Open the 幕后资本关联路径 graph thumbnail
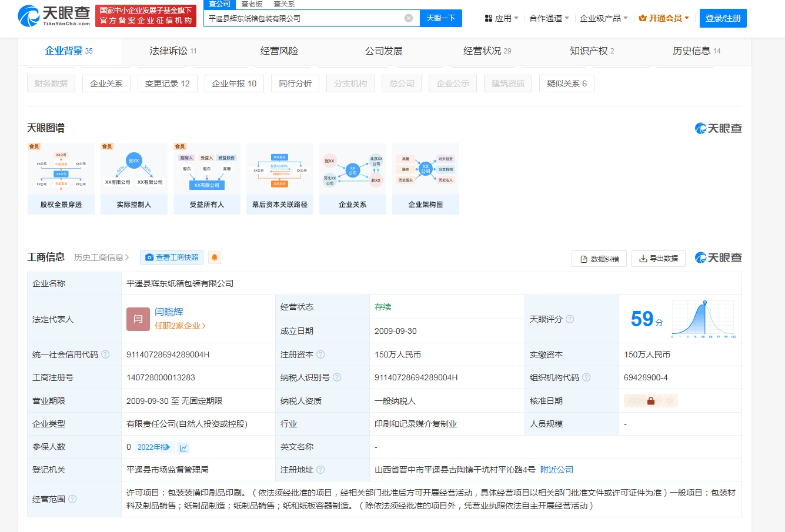Image resolution: width=785 pixels, height=532 pixels. coord(280,179)
